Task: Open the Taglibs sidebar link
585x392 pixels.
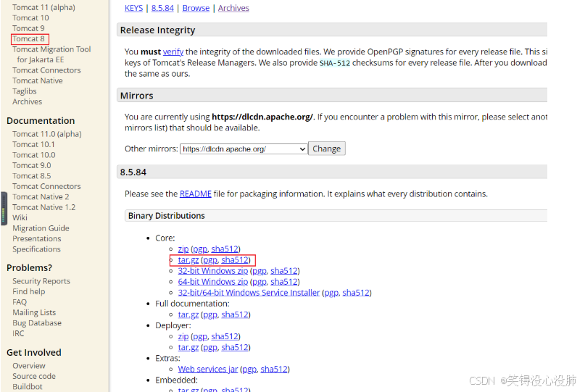Action: (x=24, y=91)
